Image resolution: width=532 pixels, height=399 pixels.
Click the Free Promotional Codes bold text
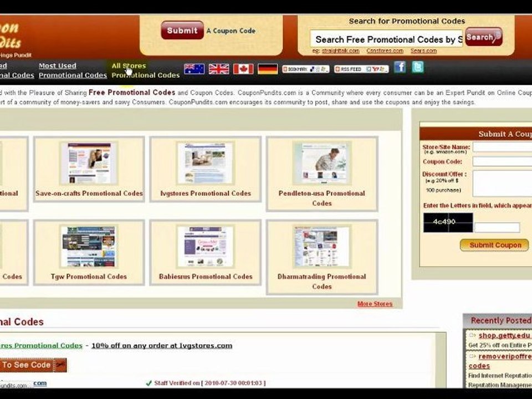132,93
